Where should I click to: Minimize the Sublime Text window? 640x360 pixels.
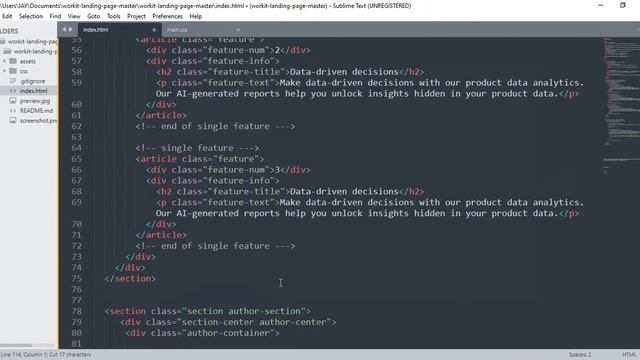(x=600, y=5)
